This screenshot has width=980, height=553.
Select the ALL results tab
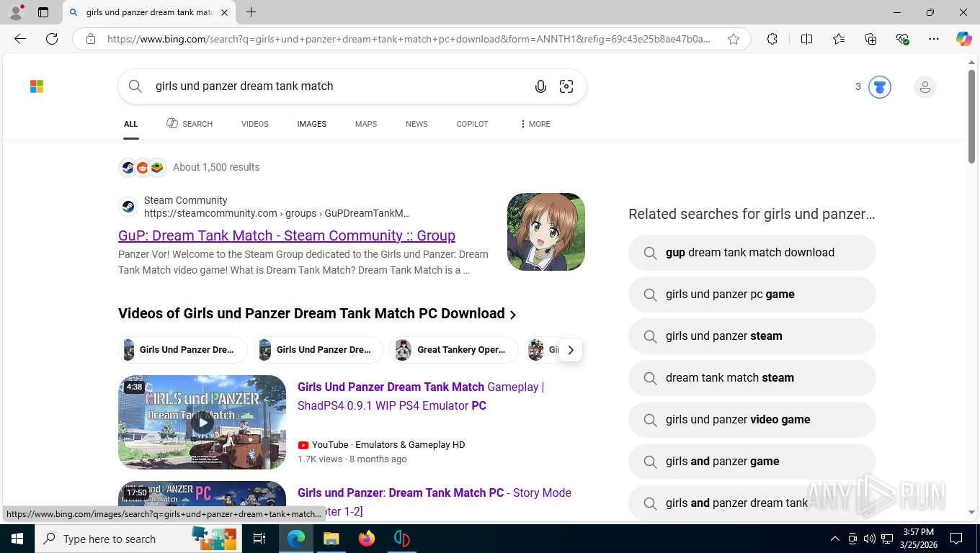(130, 124)
